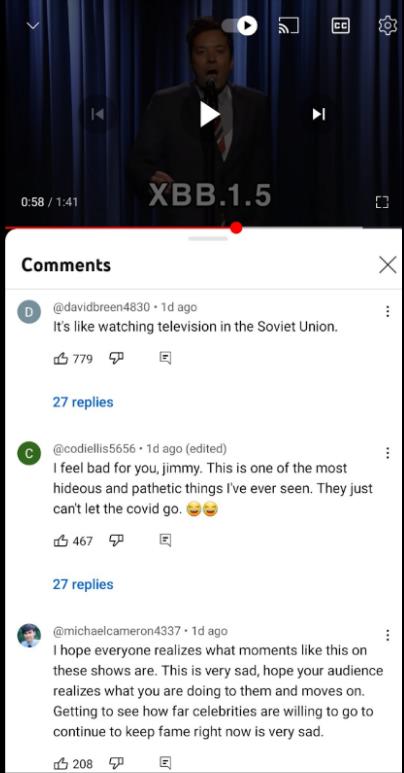Go to the previous video
The image size is (404, 773).
(98, 114)
